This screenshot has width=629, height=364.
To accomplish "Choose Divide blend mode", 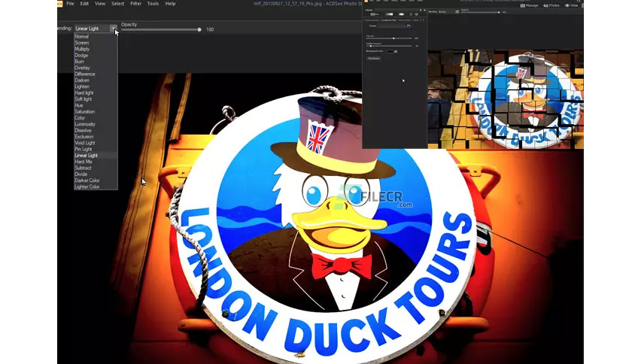I will pyautogui.click(x=96, y=174).
